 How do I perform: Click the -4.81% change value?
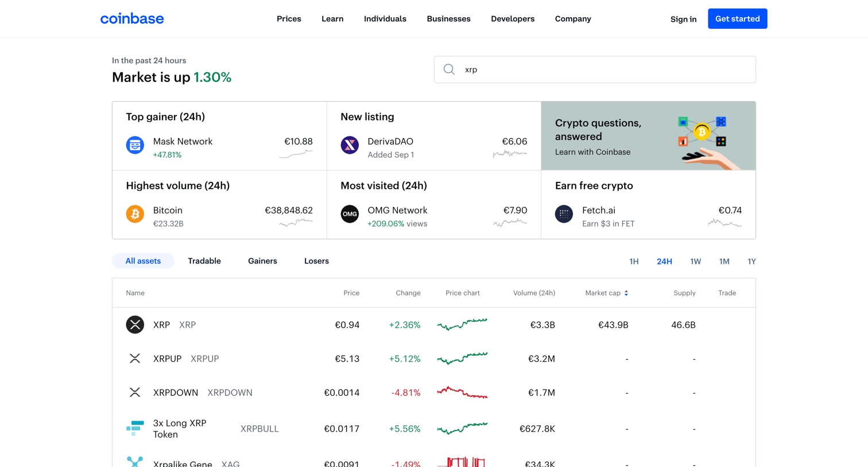(406, 392)
